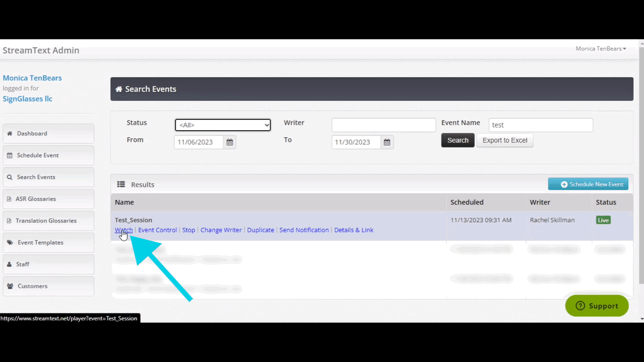Open the Support help widget
The image size is (644, 362).
coord(597,306)
